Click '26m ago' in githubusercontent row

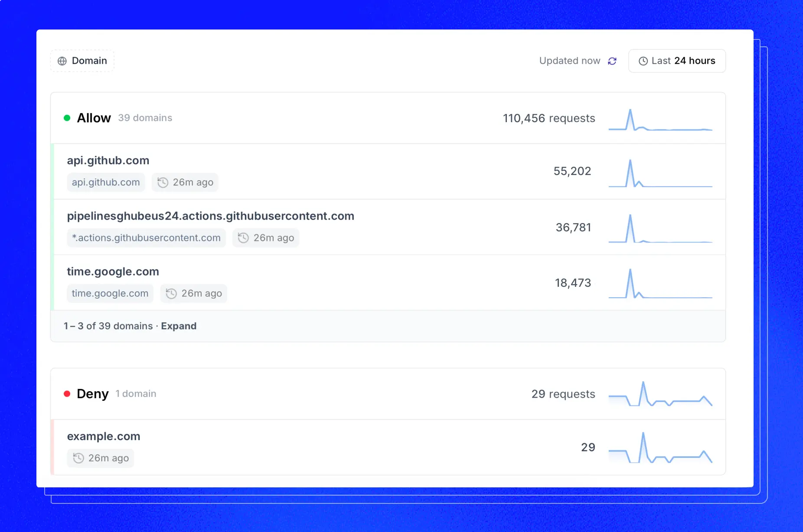pyautogui.click(x=274, y=238)
